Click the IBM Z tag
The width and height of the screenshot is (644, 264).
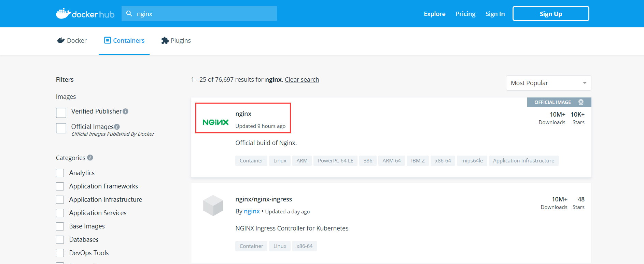[418, 161]
